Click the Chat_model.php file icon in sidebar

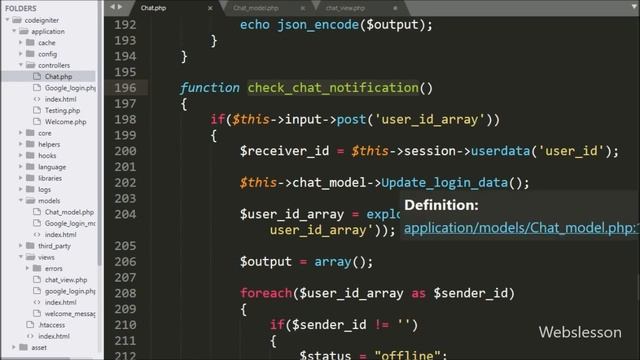[x=37, y=211]
